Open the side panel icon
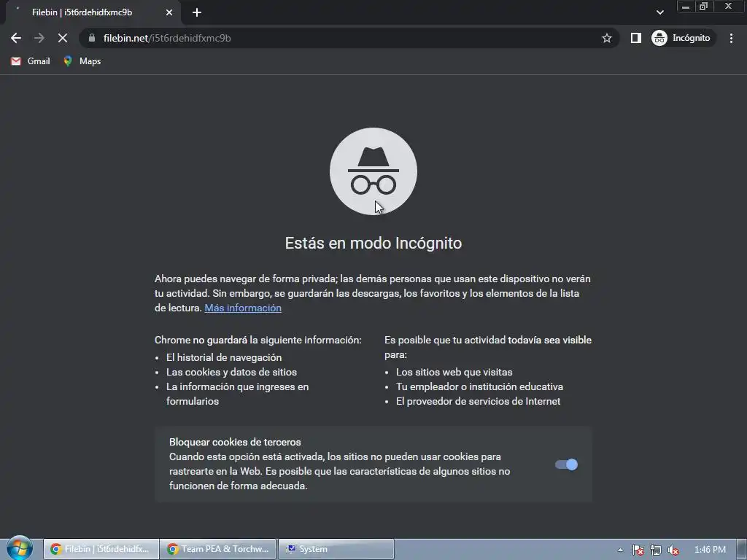The width and height of the screenshot is (747, 560). tap(636, 38)
